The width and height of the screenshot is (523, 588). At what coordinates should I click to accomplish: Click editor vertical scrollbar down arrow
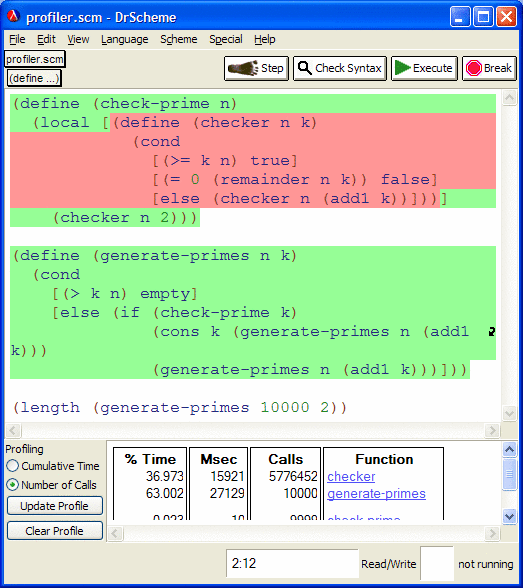pyautogui.click(x=509, y=414)
